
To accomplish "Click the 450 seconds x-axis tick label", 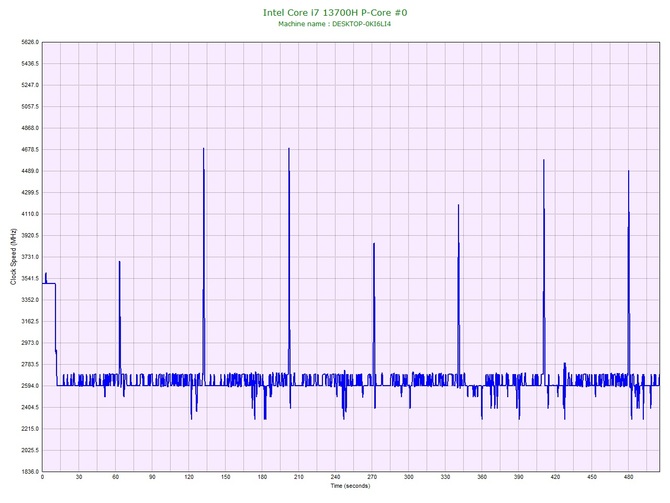I will point(592,477).
